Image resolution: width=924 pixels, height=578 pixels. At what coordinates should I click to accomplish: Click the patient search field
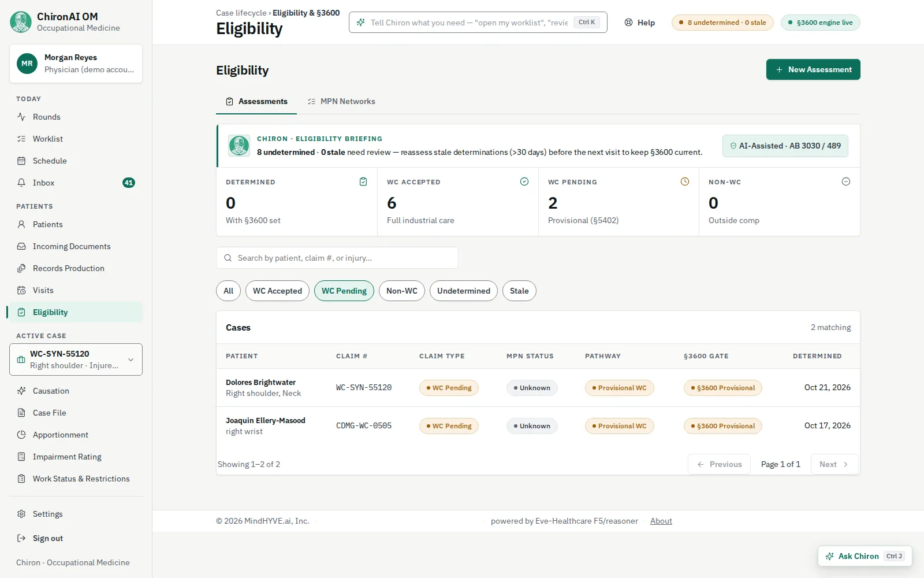click(x=337, y=258)
